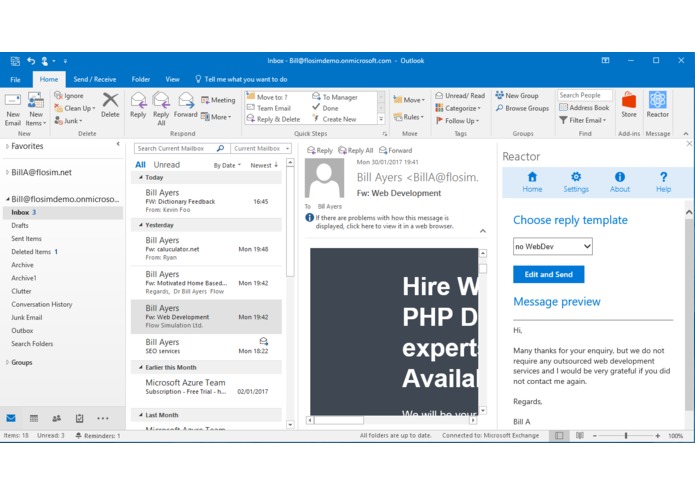The width and height of the screenshot is (695, 494).
Task: Click the Search People field
Action: (585, 95)
